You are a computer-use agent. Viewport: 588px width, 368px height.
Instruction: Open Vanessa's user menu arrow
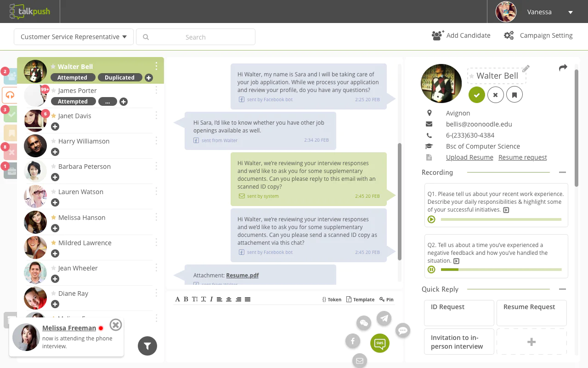[571, 12]
